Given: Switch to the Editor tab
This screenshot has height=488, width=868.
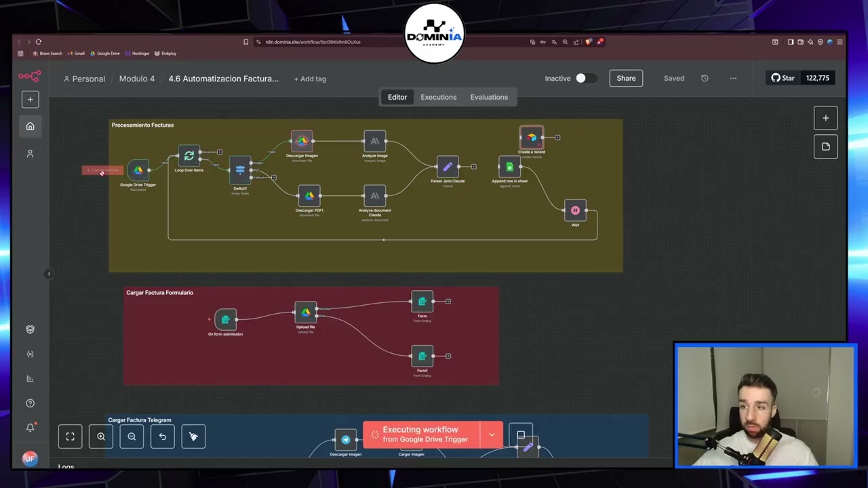Looking at the screenshot, I should pyautogui.click(x=397, y=97).
